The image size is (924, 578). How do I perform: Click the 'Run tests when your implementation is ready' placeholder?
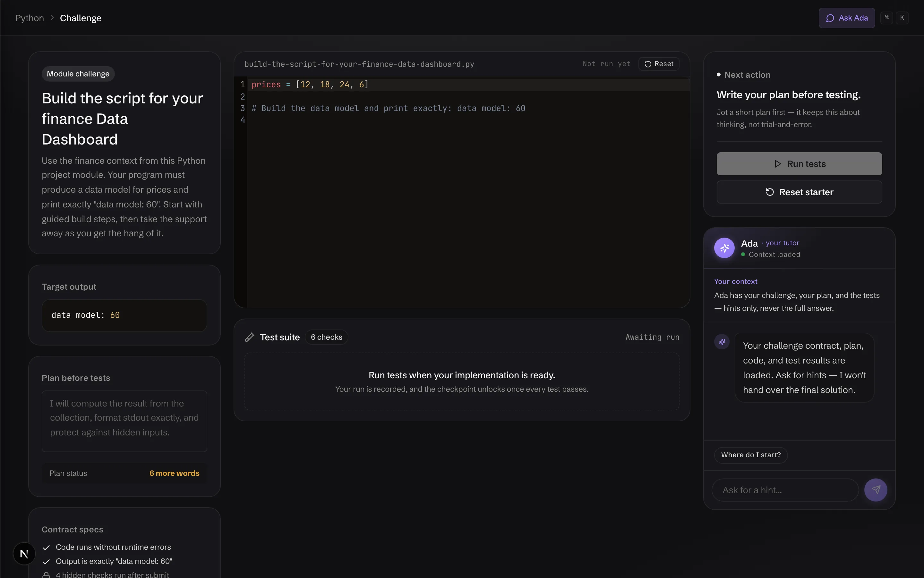[462, 381]
